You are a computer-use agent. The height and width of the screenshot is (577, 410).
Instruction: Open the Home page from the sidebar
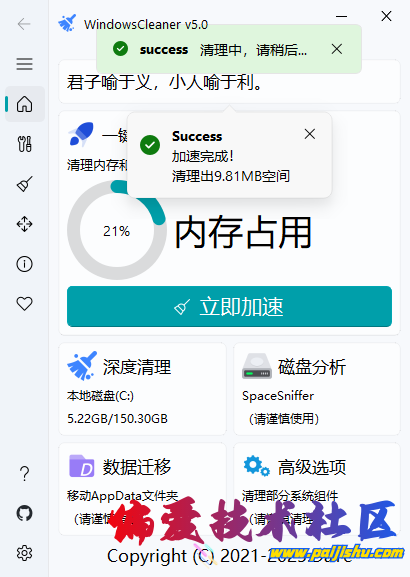pos(25,104)
